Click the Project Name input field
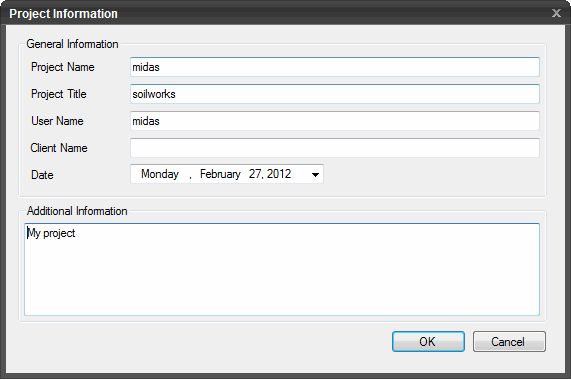This screenshot has height=380, width=571. coord(335,67)
